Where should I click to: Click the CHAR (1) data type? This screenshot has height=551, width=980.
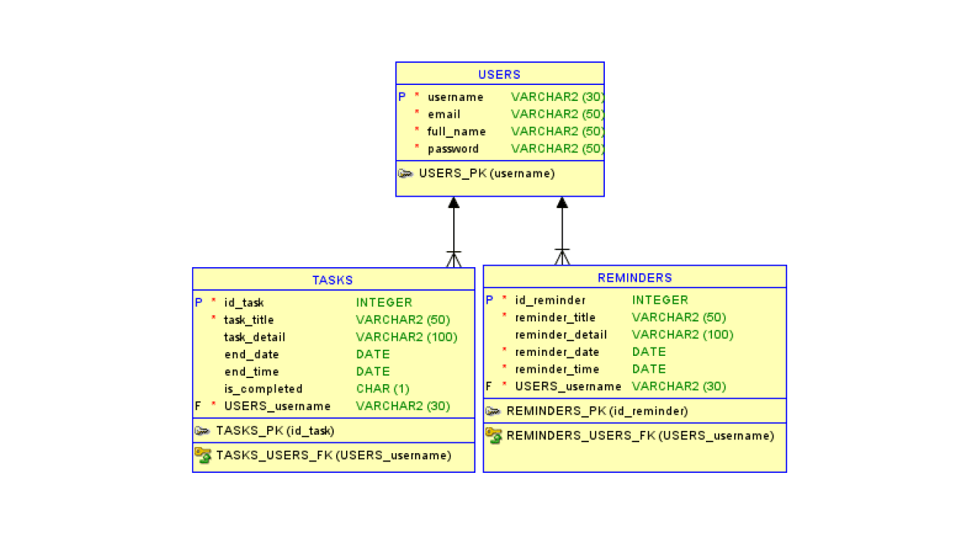coord(383,389)
